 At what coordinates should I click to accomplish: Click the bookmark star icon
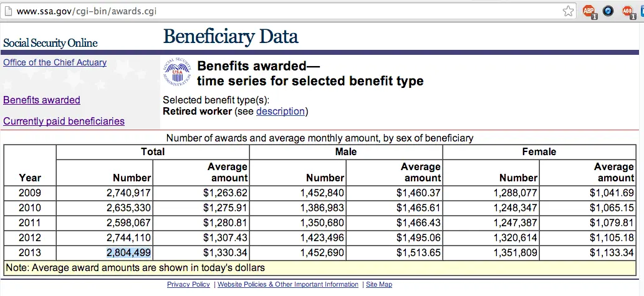pyautogui.click(x=568, y=11)
